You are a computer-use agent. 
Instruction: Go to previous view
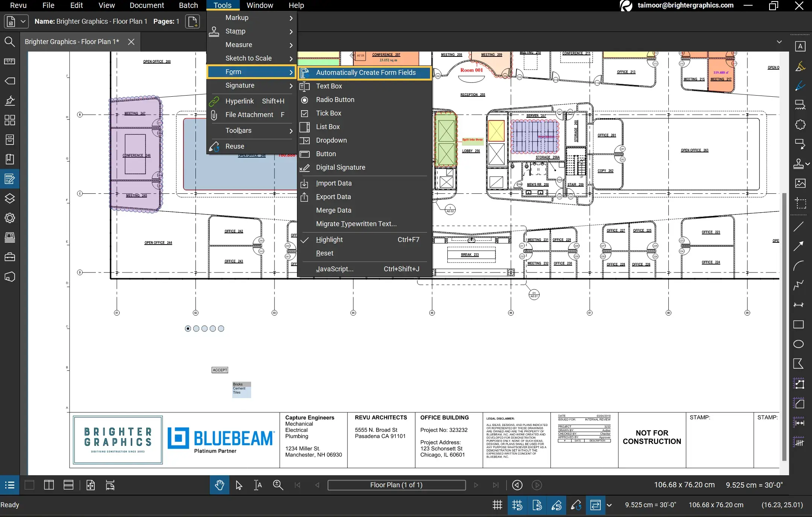pos(517,485)
